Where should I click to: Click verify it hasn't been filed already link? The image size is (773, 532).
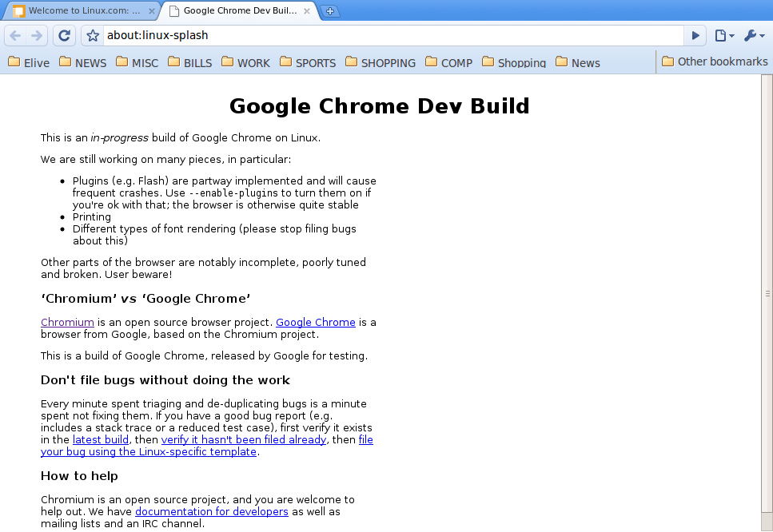pyautogui.click(x=244, y=439)
